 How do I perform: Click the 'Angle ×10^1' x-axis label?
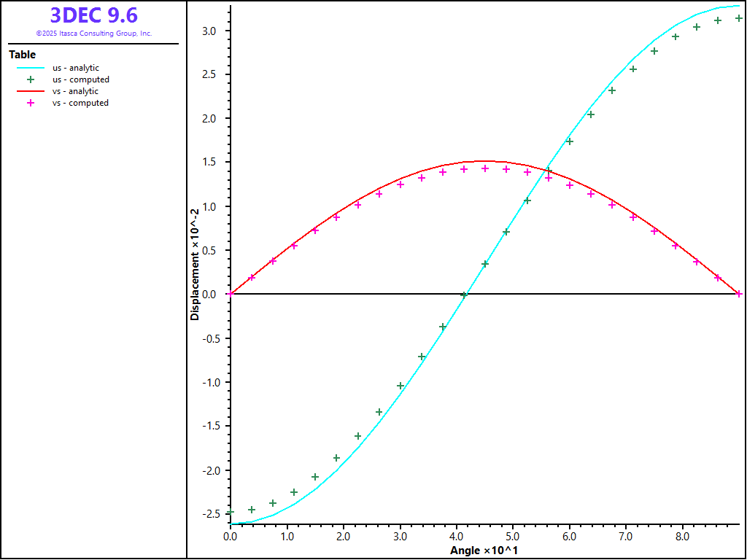[x=484, y=550]
